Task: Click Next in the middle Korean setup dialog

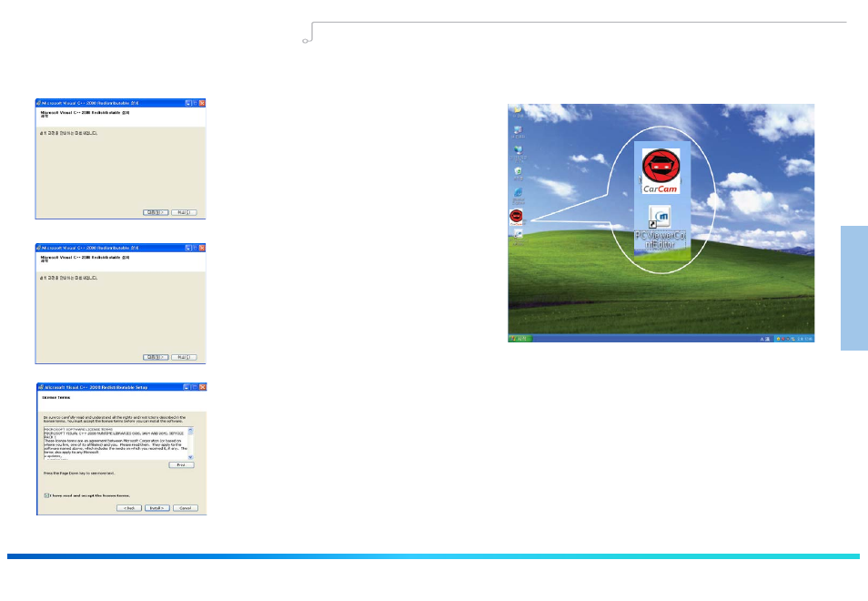Action: tap(156, 357)
